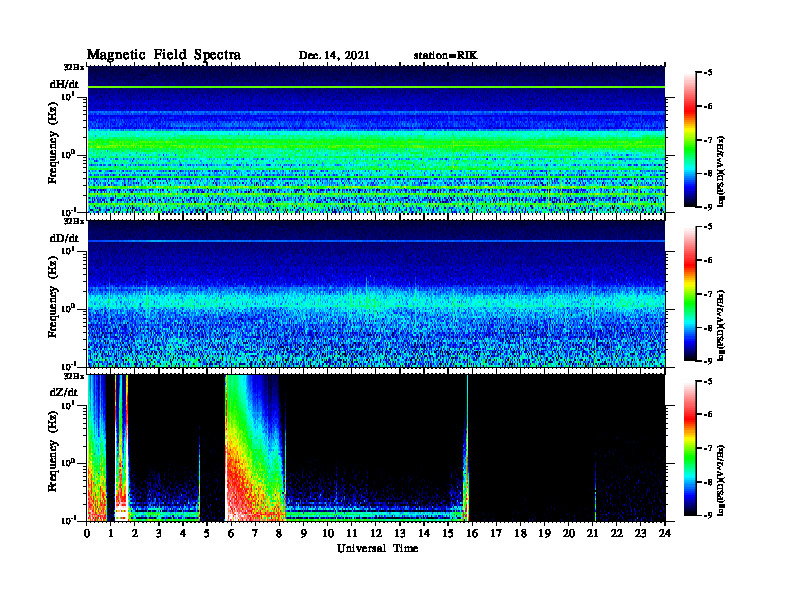Click hour tick label "0" on time axis
Viewport: 792px width, 612px height.
coord(87,534)
